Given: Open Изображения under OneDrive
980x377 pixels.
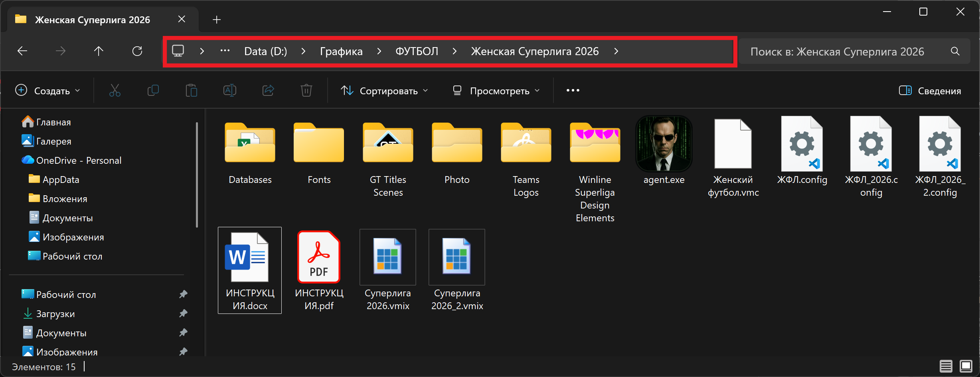Looking at the screenshot, I should pos(67,237).
